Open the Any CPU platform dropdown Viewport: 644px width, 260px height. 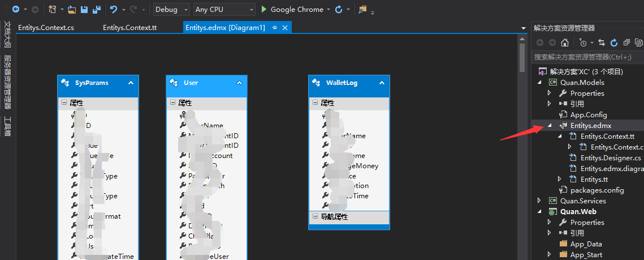click(224, 10)
